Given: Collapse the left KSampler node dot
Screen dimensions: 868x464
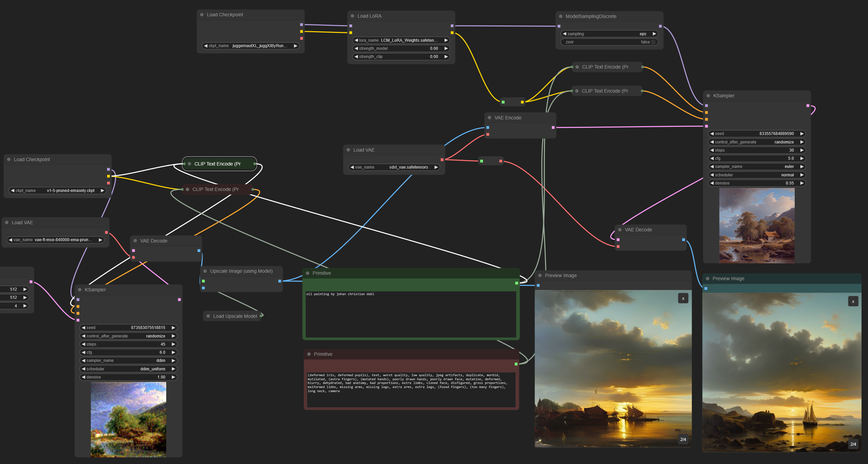Looking at the screenshot, I should 80,290.
